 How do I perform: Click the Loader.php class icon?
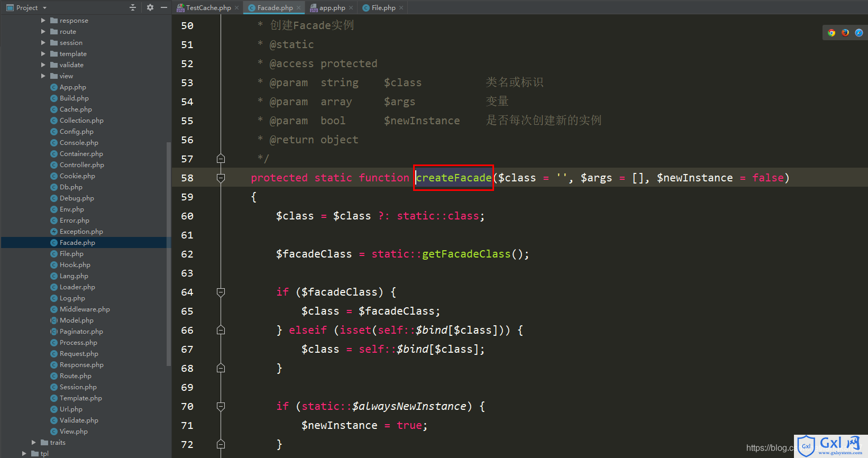point(54,287)
